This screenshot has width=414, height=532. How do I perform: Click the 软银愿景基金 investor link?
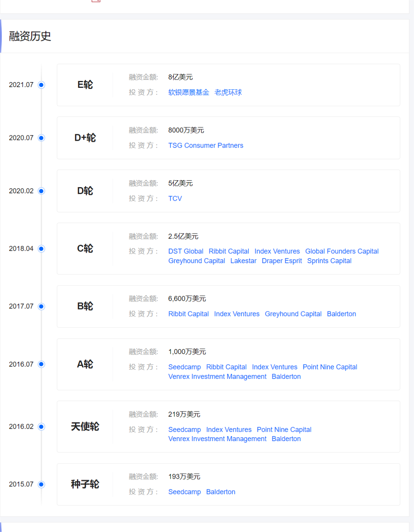(x=189, y=92)
